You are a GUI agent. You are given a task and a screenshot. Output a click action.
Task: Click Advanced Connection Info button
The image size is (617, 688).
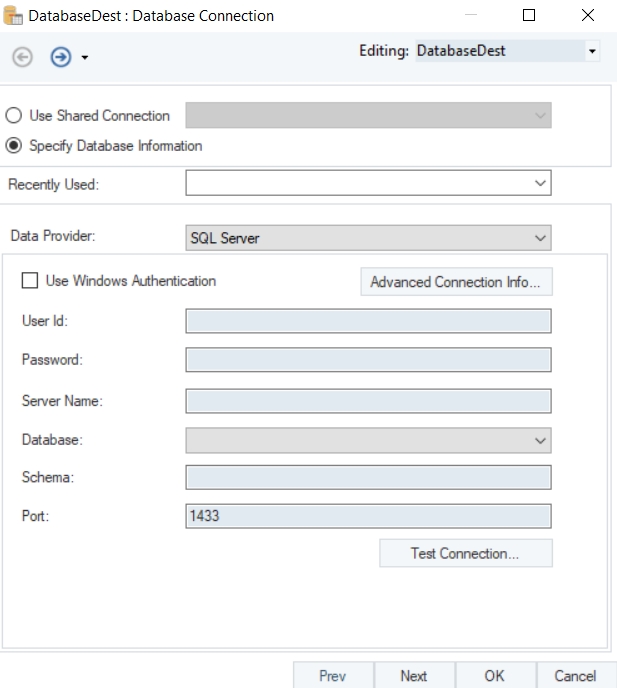(x=455, y=282)
